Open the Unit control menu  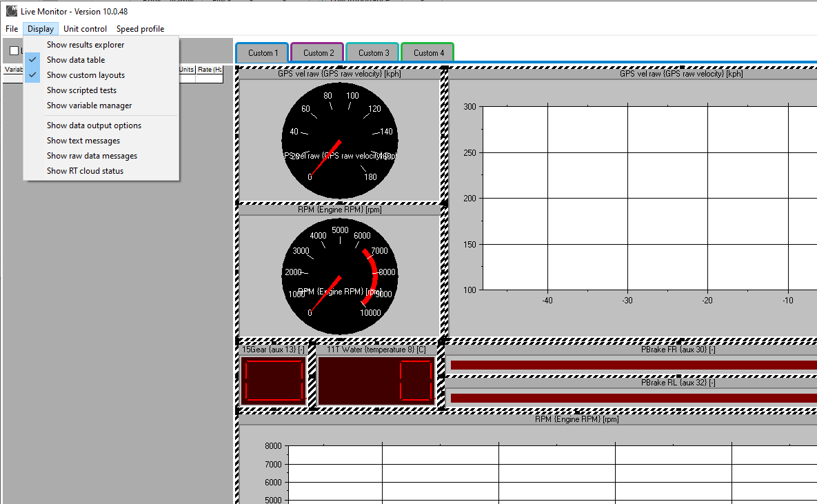pyautogui.click(x=84, y=29)
